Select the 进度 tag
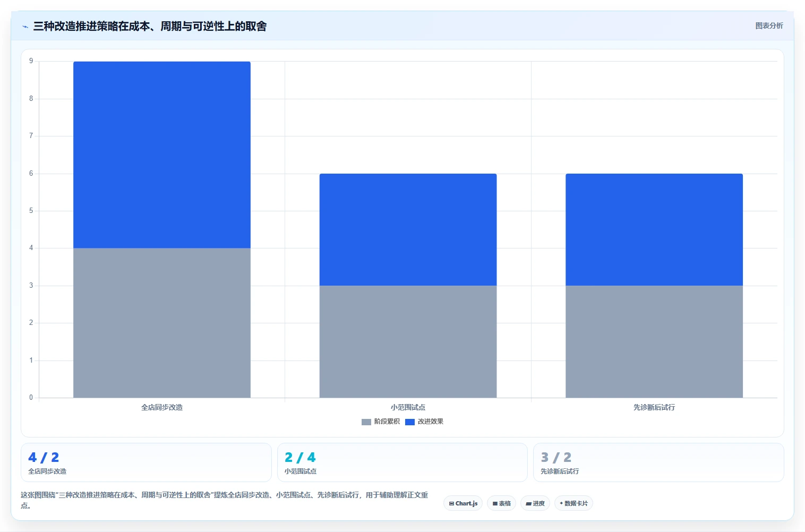 (x=535, y=503)
